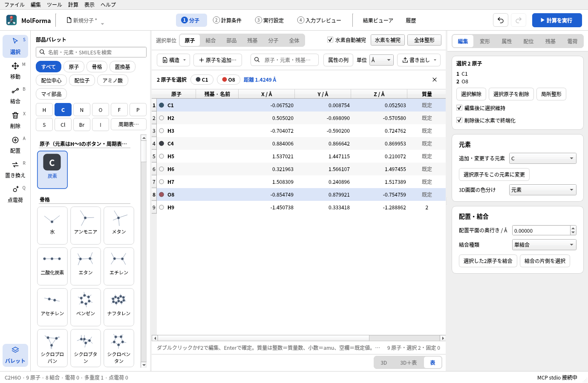Switch to the 変形 tab in right panel
Viewport: 588px width, 383px height.
tap(485, 41)
